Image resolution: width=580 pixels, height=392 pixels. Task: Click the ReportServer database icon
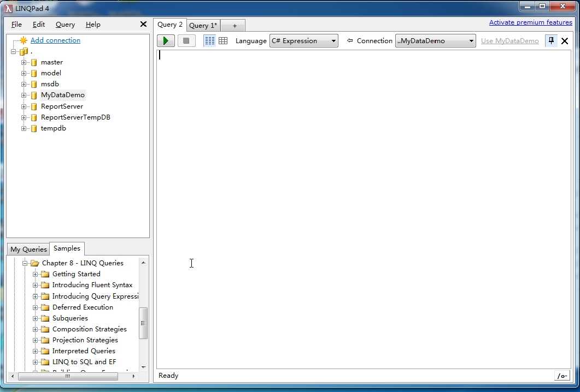click(x=34, y=106)
